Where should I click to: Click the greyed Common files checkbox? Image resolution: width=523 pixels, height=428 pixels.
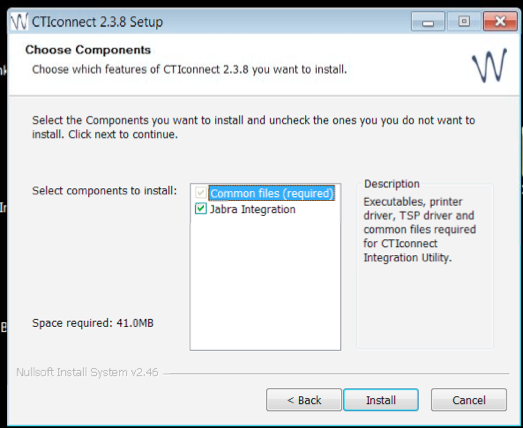click(200, 192)
